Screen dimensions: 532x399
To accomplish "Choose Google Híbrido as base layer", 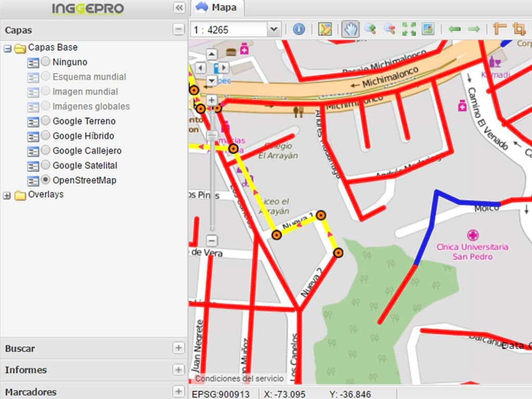I will tap(46, 136).
